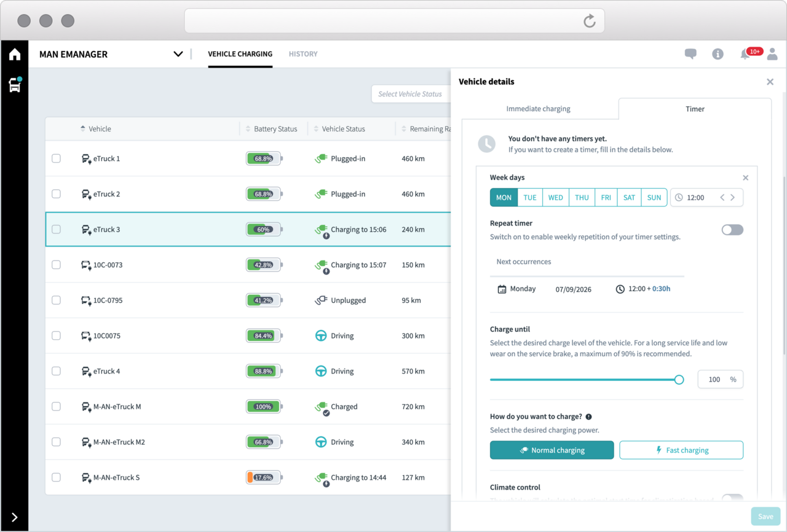Viewport: 787px width, 532px height.
Task: Select SUN weekday
Action: (654, 197)
